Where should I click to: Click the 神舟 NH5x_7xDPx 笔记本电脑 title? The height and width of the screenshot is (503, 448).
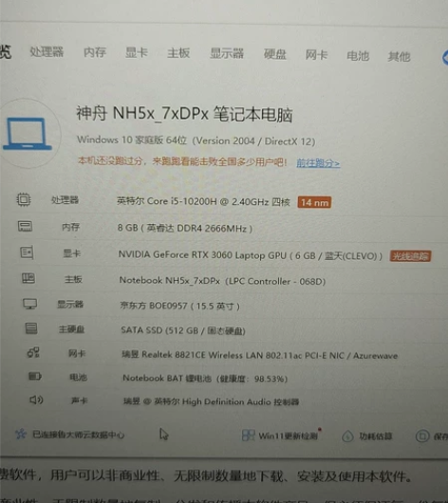[x=184, y=114]
